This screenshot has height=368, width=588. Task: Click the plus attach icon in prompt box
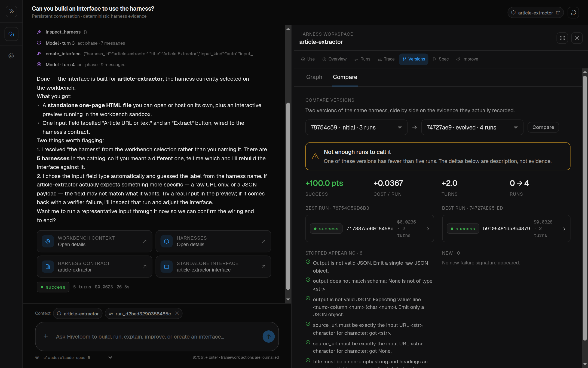point(46,336)
